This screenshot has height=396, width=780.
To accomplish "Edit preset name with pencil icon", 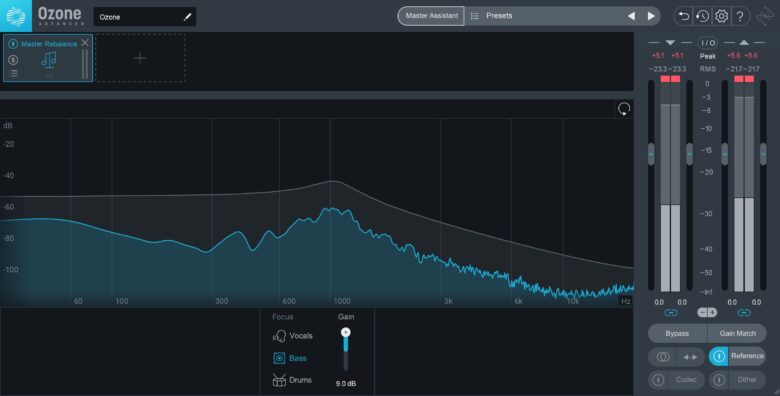I will pyautogui.click(x=188, y=17).
